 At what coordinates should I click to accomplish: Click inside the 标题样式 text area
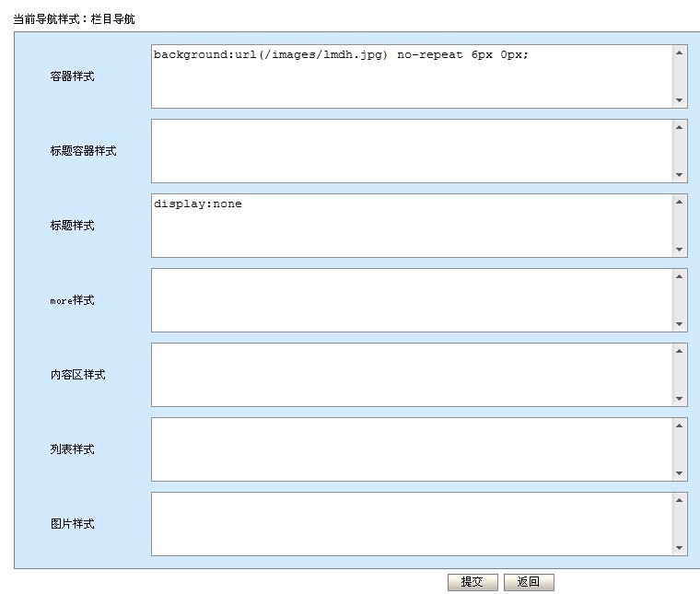click(412, 227)
